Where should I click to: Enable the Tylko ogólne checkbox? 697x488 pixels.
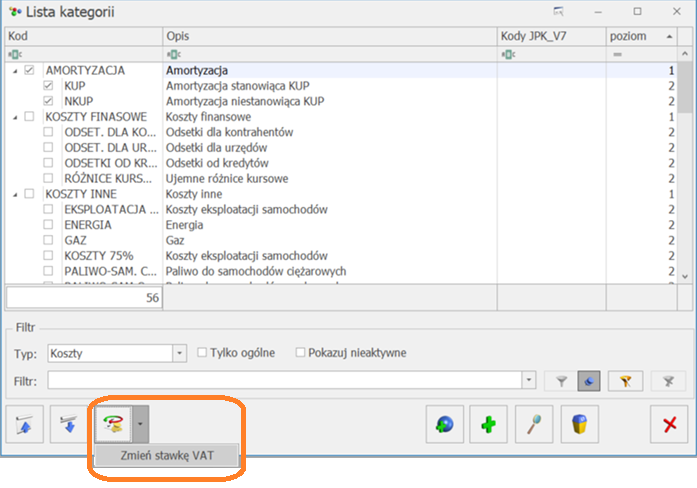(202, 352)
